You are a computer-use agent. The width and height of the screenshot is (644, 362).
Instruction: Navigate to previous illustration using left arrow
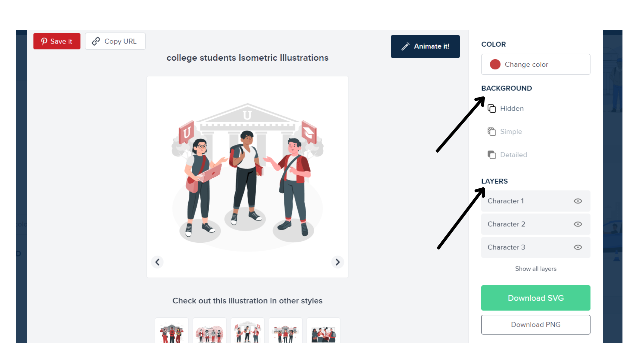pyautogui.click(x=157, y=262)
